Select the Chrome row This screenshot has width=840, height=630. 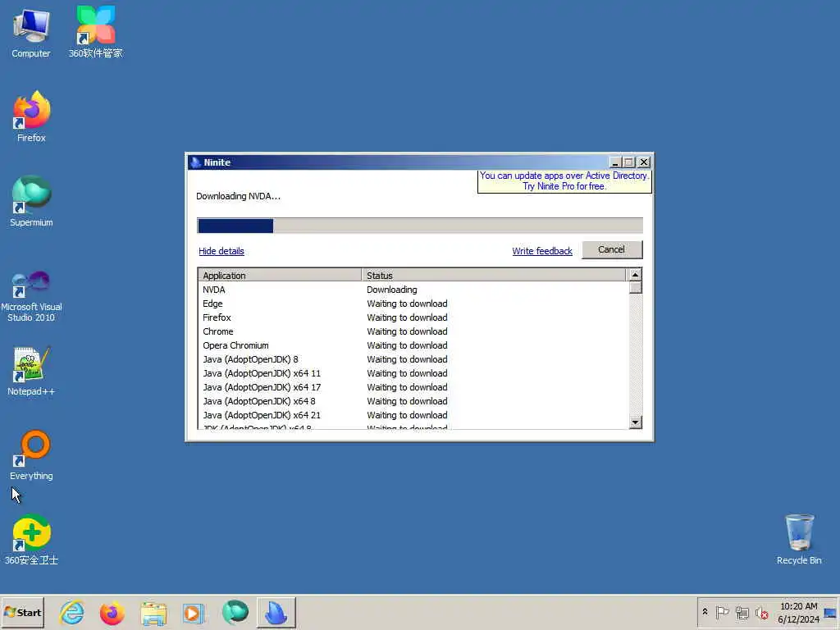413,331
